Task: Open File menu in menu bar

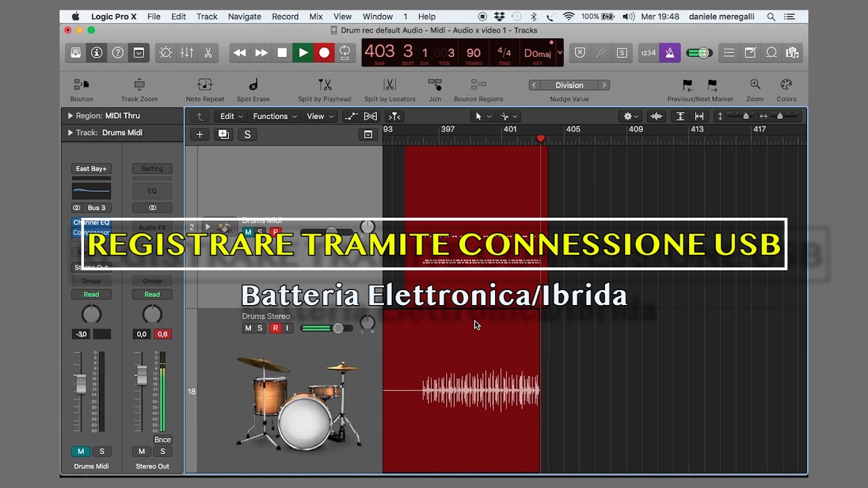Action: tap(154, 16)
